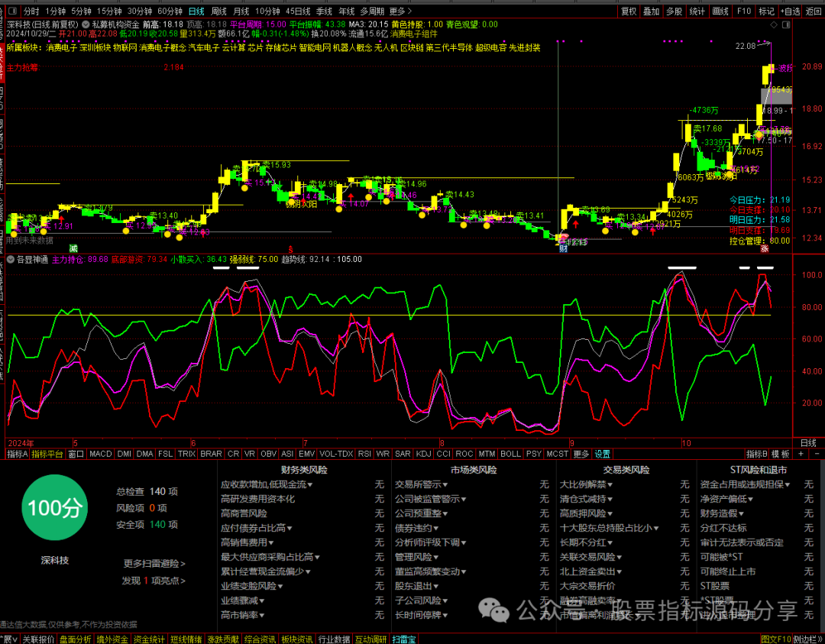The height and width of the screenshot is (644, 825).
Task: Select the RSI indicator
Action: (x=364, y=454)
